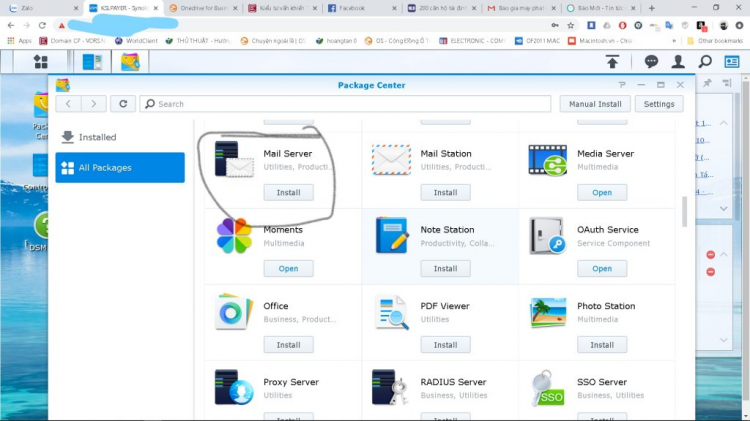
Task: Switch to the Zalo browser tab
Action: click(x=43, y=8)
